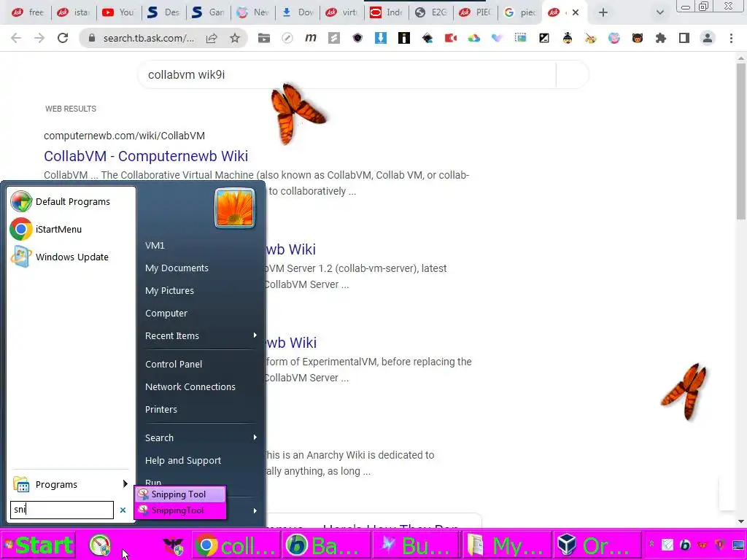This screenshot has height=560, width=747.
Task: Open Computer from Start menu
Action: 166,313
